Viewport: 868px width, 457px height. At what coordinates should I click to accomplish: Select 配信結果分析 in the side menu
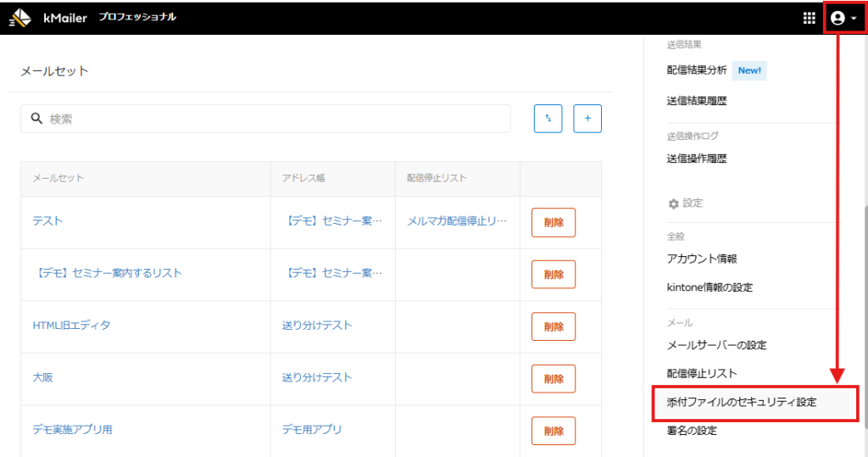pos(697,70)
